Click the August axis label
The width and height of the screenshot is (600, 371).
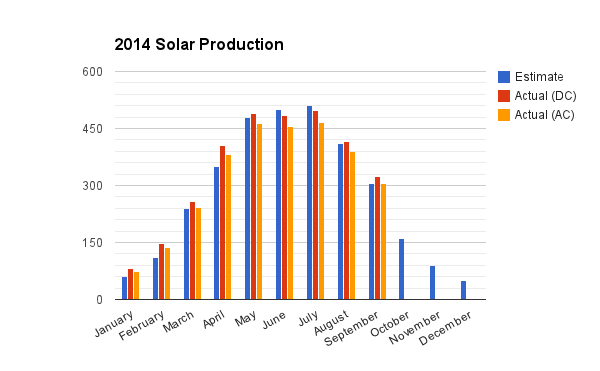(331, 322)
